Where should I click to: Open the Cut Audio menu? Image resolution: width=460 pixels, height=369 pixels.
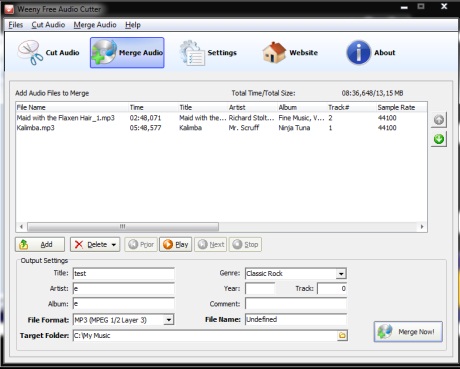point(48,25)
